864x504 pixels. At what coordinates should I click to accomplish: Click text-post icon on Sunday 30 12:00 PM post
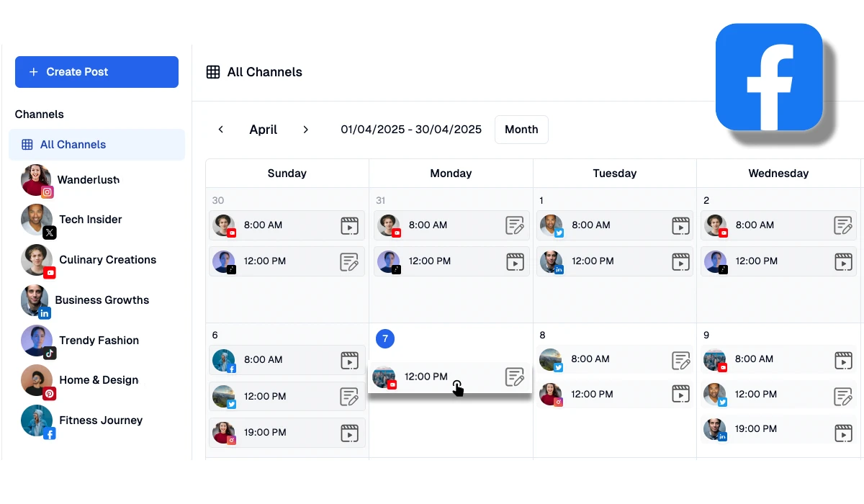[349, 262]
